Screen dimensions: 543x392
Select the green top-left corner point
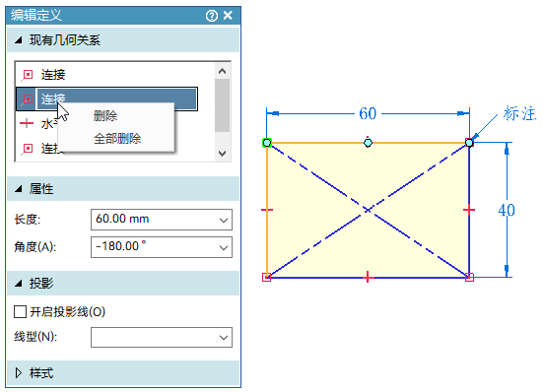point(267,143)
